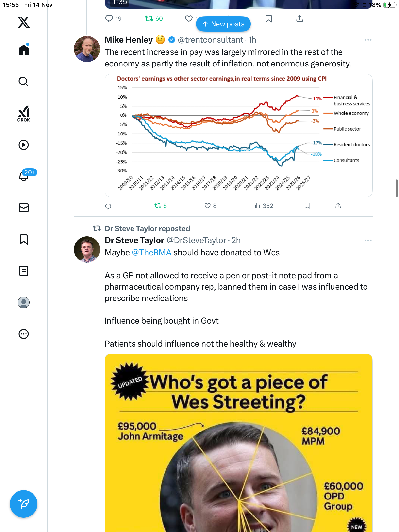Open Lists from the sidebar

(x=24, y=271)
